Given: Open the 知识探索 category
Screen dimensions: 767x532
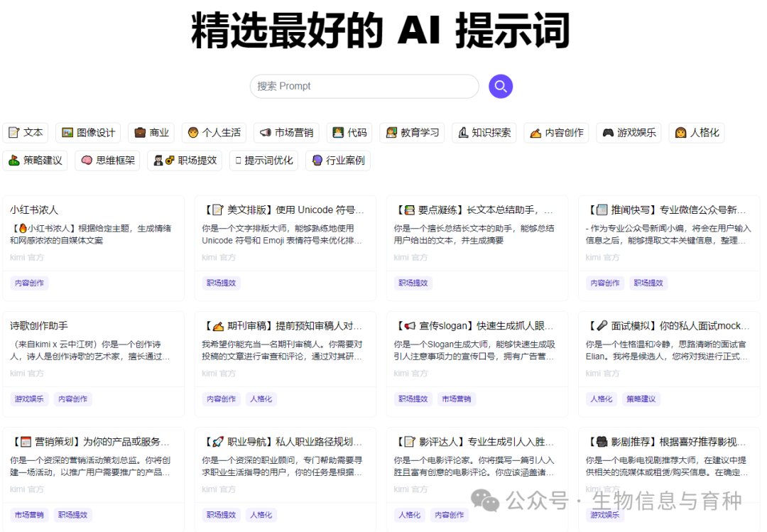Looking at the screenshot, I should coord(484,133).
